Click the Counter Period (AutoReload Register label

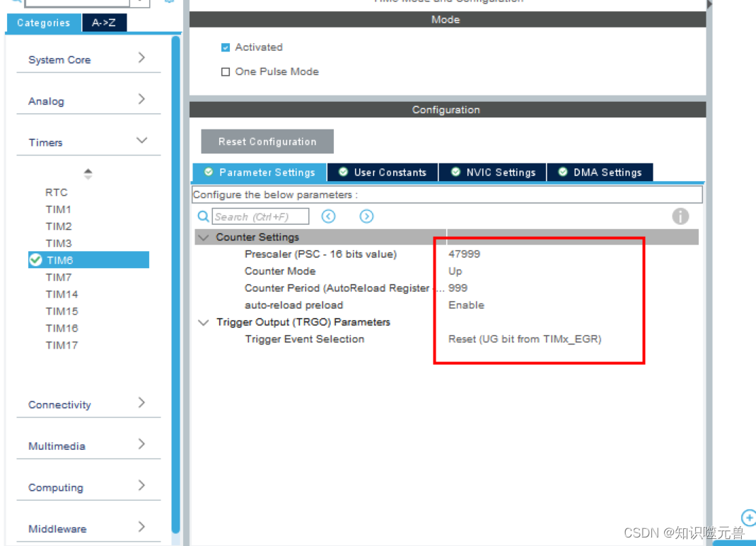(337, 288)
